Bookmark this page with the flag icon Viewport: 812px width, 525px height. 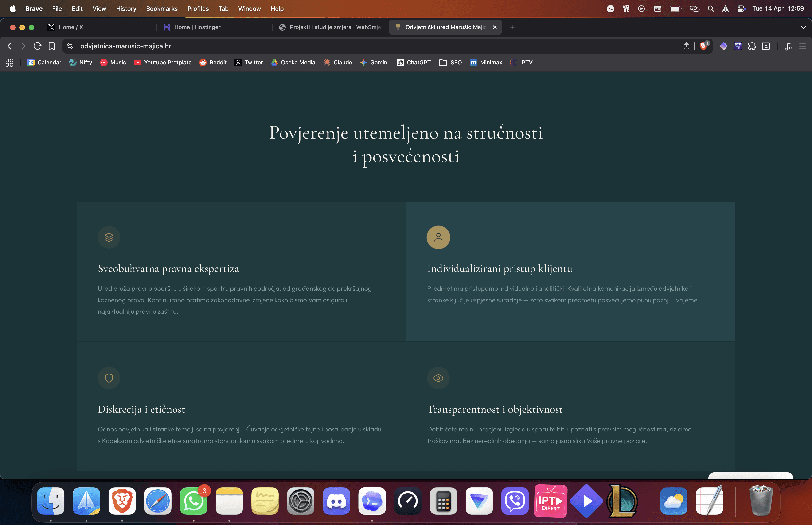[51, 46]
